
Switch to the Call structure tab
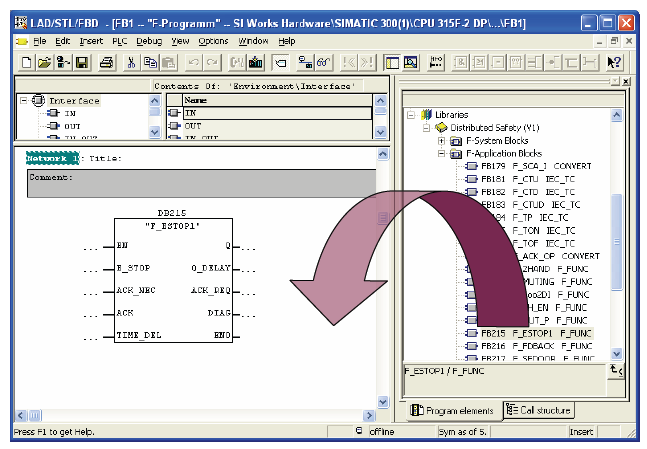click(x=538, y=410)
